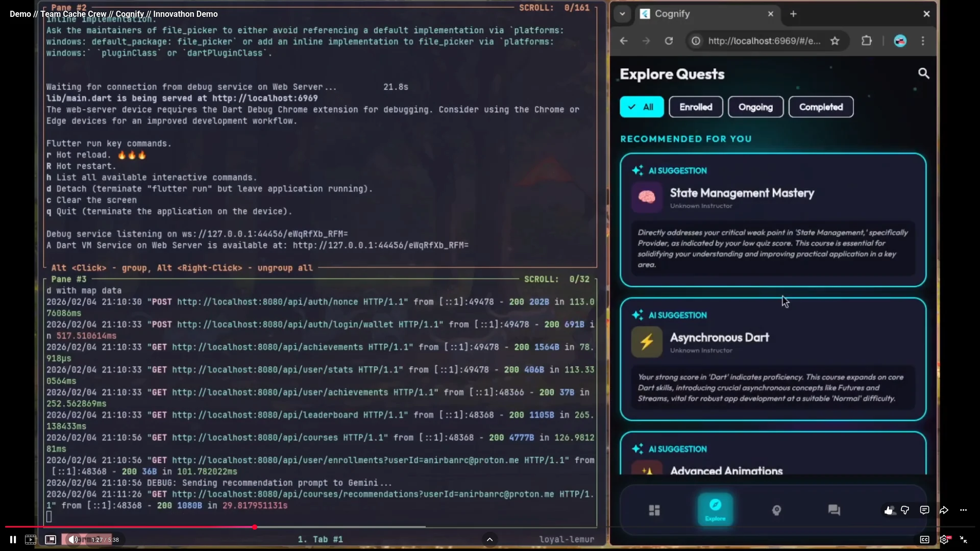Viewport: 980px width, 551px height.
Task: Open the map pin icon in bottom nav
Action: point(776,510)
